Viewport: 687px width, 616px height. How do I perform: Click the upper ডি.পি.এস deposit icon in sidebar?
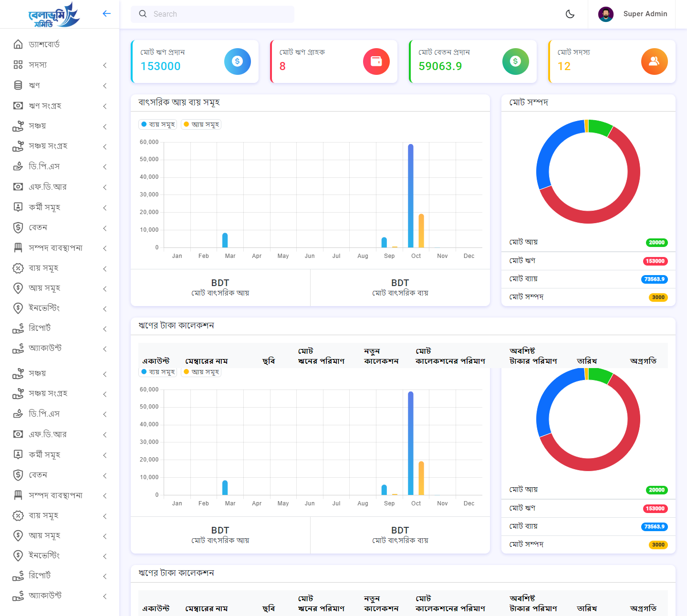[x=18, y=166]
